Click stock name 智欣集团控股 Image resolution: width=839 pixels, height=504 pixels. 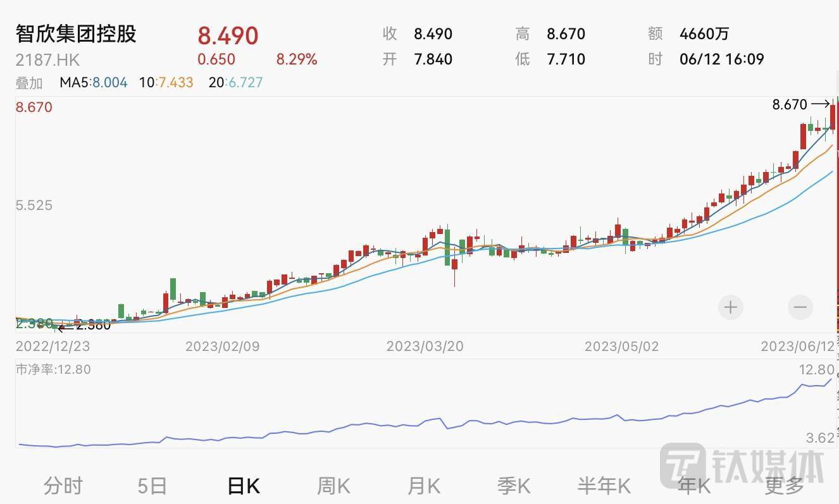[76, 34]
